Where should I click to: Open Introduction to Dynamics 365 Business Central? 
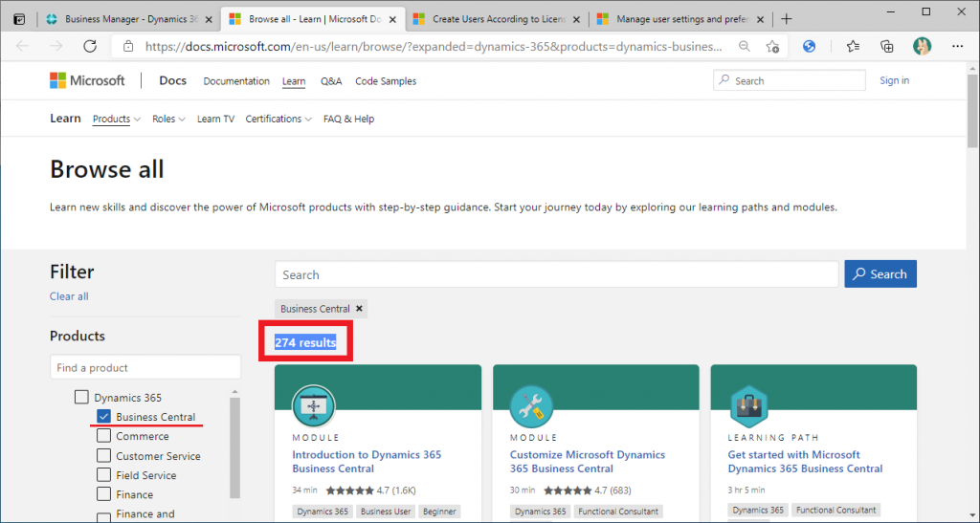367,462
